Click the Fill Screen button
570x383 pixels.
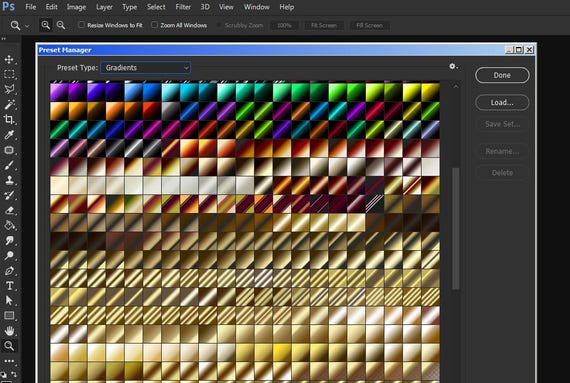(x=369, y=25)
